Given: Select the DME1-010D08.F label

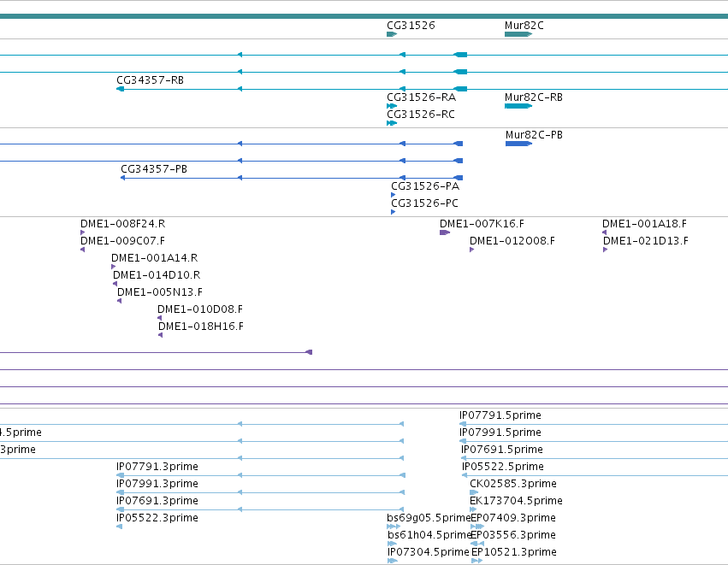Looking at the screenshot, I should tap(200, 310).
